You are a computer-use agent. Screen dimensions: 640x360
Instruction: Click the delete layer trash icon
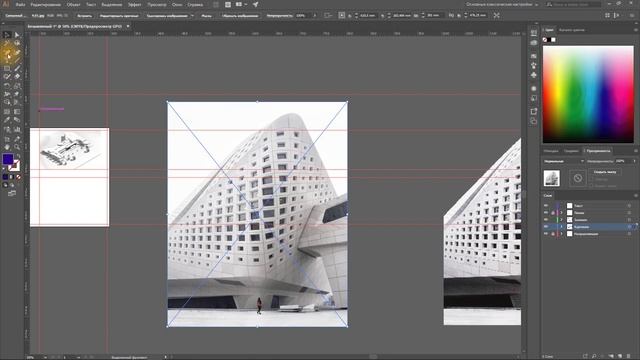coord(629,356)
